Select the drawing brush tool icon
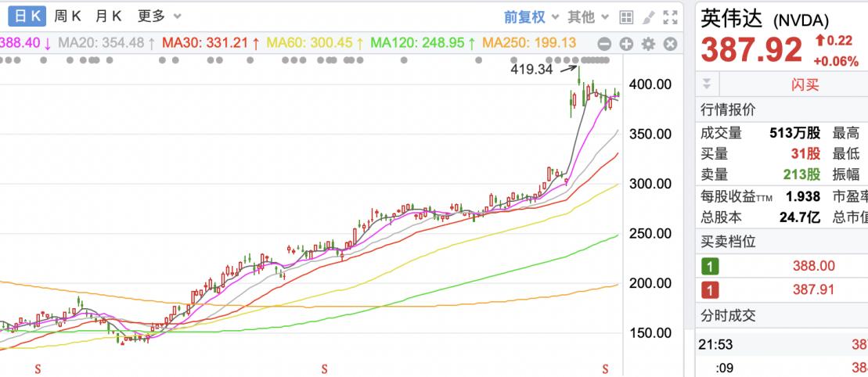The height and width of the screenshot is (377, 868). click(x=648, y=17)
